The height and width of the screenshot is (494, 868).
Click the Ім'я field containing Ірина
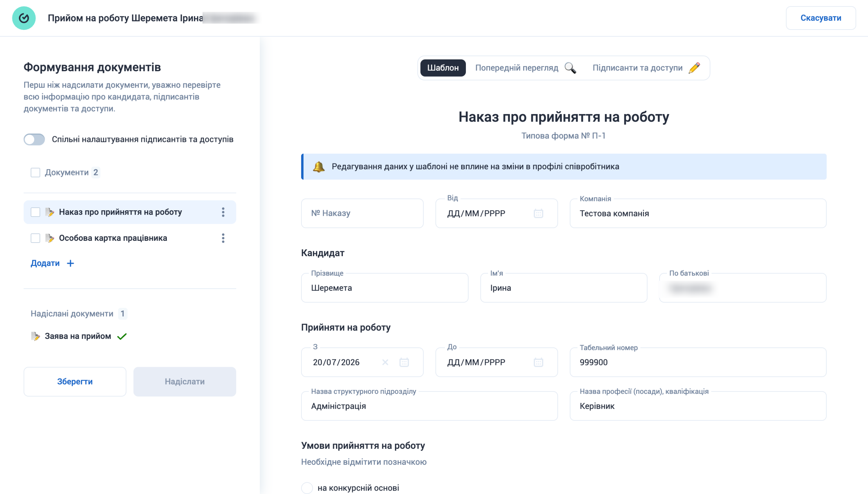point(564,288)
